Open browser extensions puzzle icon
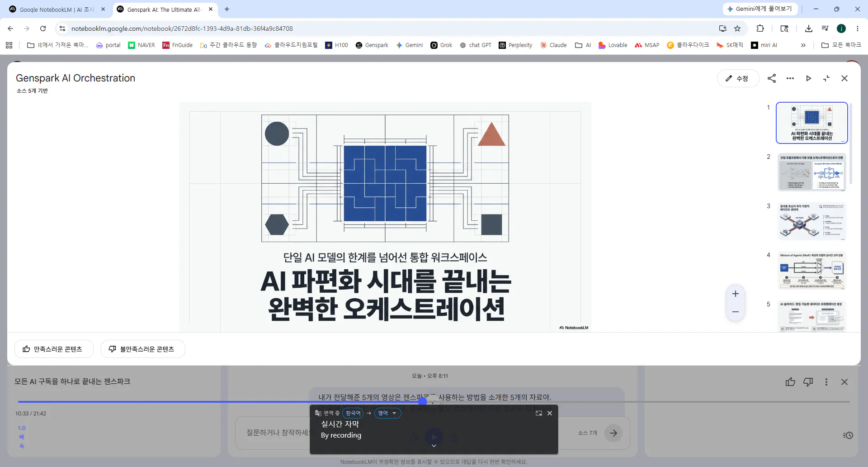The image size is (868, 467). point(760,29)
